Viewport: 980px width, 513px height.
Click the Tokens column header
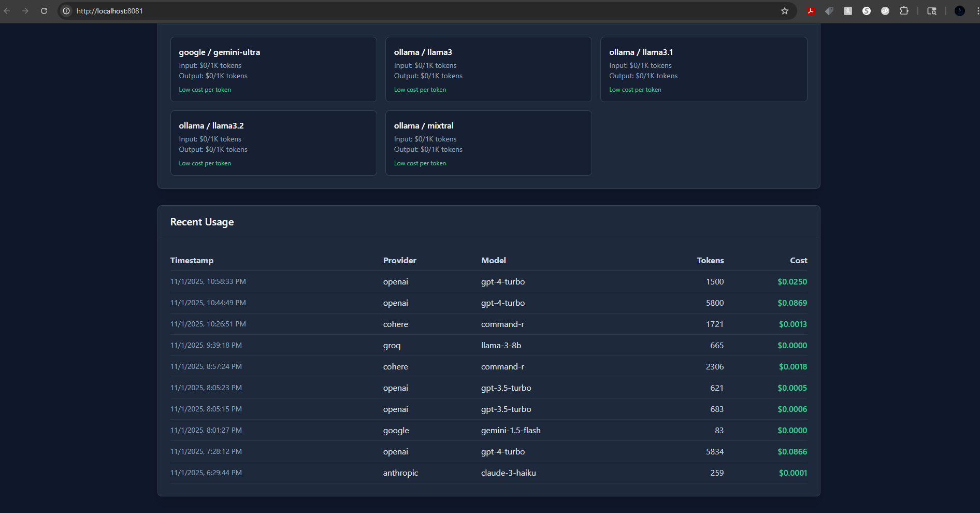(710, 261)
